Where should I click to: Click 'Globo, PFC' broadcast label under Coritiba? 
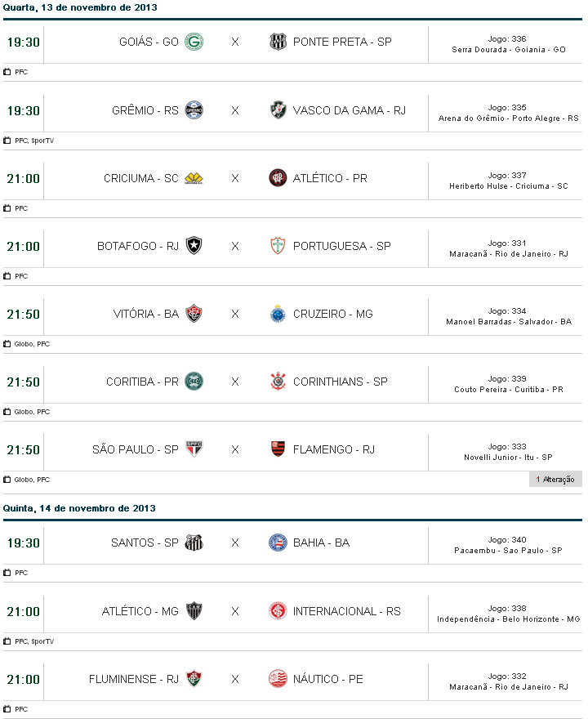point(32,412)
